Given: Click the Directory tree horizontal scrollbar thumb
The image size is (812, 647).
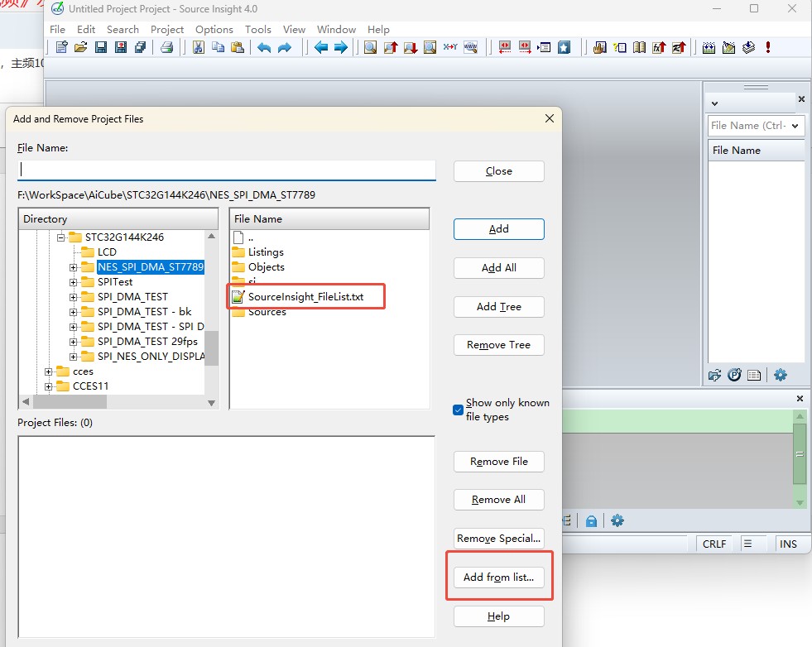Looking at the screenshot, I should pos(70,401).
